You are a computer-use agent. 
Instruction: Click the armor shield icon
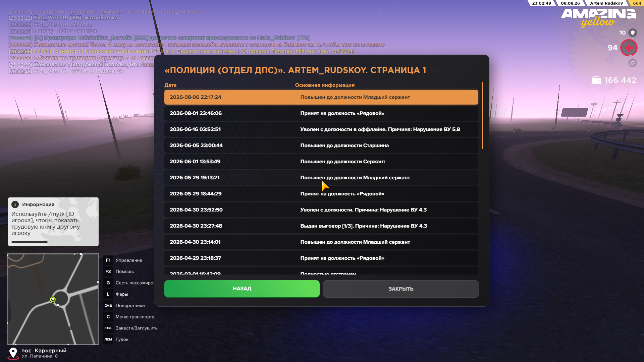point(633,33)
